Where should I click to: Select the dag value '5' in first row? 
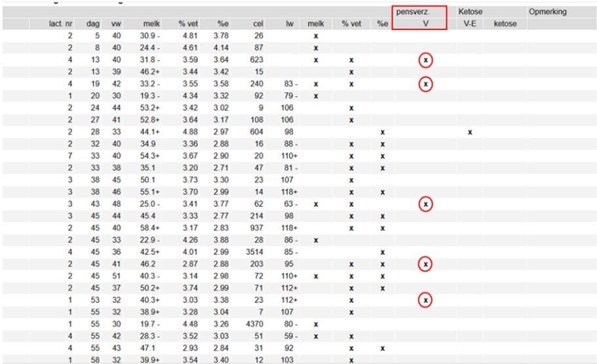coord(98,36)
